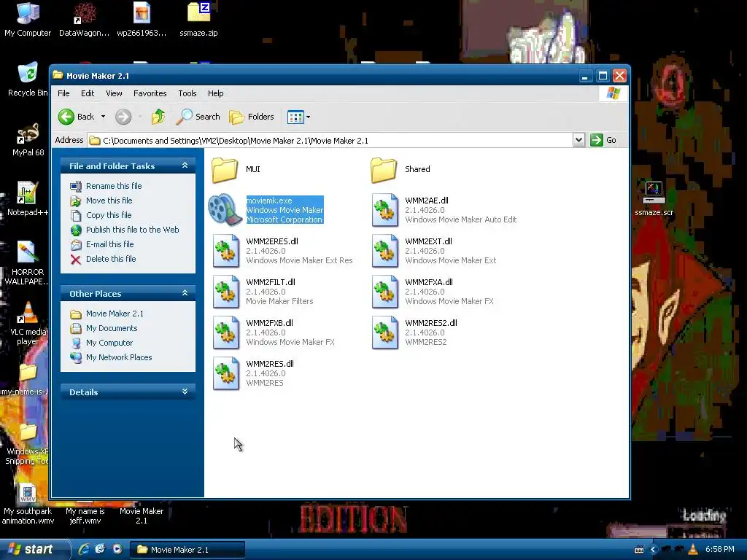Expand the Details panel
747x560 pixels.
[185, 392]
